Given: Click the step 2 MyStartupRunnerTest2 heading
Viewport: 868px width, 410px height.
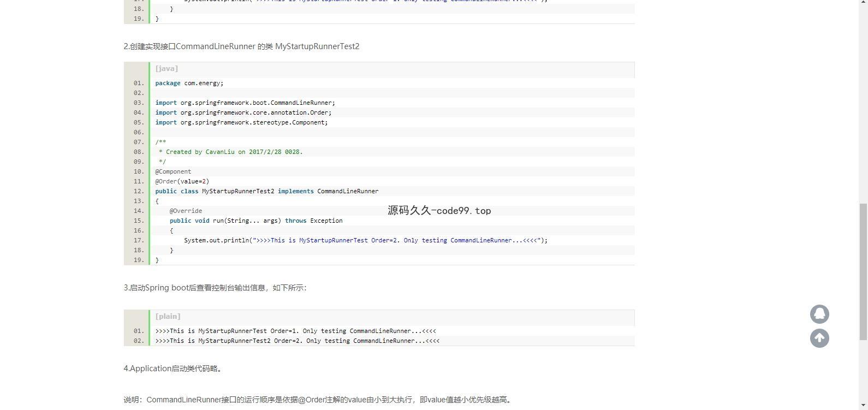Looking at the screenshot, I should (241, 46).
